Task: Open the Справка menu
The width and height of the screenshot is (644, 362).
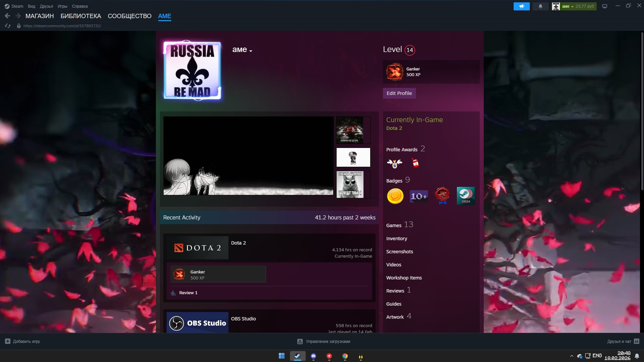Action: 80,6
